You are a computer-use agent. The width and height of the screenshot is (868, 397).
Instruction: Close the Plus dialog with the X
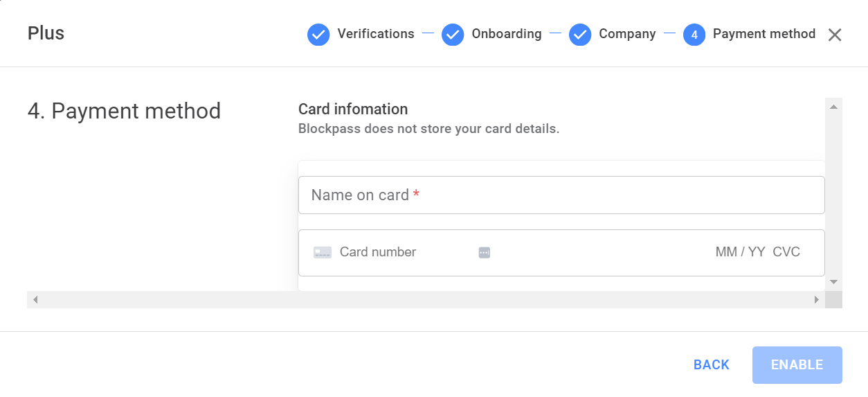pos(835,35)
